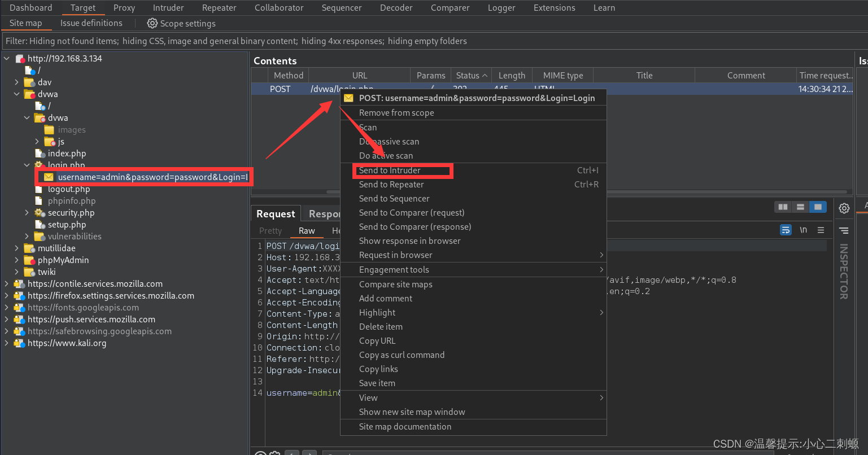Click envelope icon in context menu header
Viewport: 868px width, 455px height.
pyautogui.click(x=348, y=98)
